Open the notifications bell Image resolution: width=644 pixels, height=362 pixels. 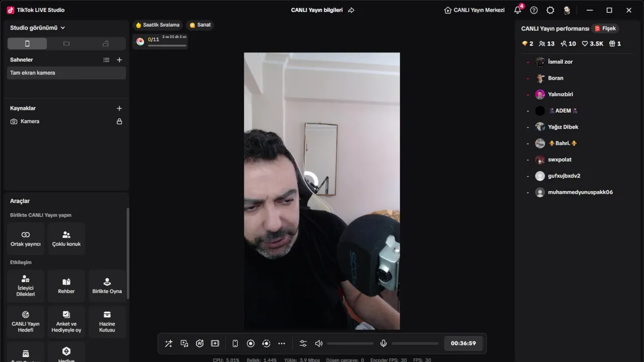coord(518,10)
